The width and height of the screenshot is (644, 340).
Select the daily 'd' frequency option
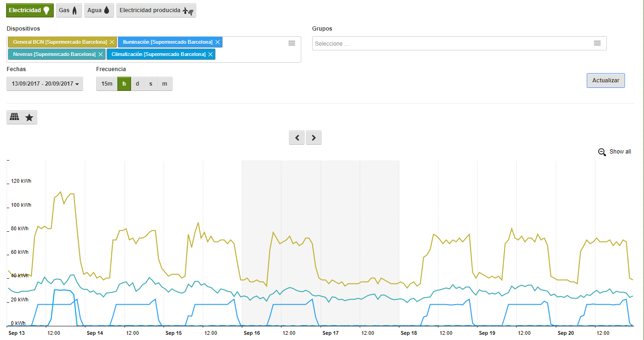138,84
